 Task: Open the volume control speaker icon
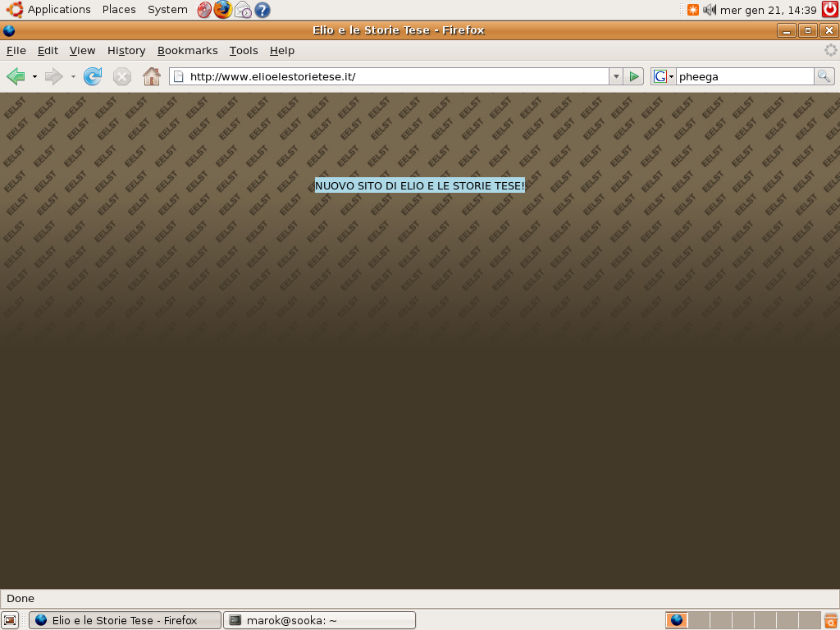710,10
